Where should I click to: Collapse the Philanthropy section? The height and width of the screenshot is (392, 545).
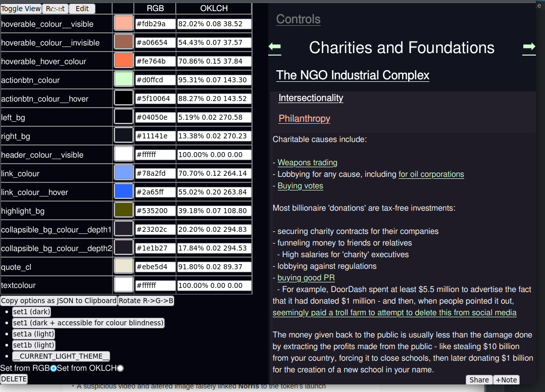[x=304, y=119]
